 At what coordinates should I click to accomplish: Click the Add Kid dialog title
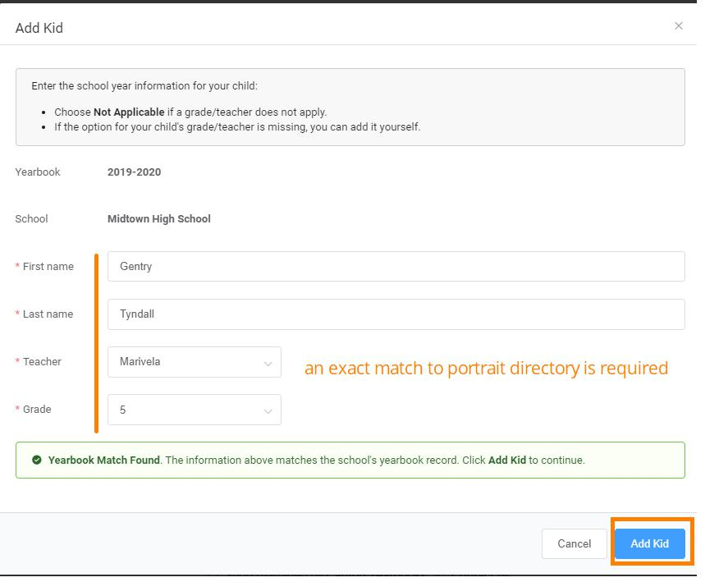coord(39,28)
